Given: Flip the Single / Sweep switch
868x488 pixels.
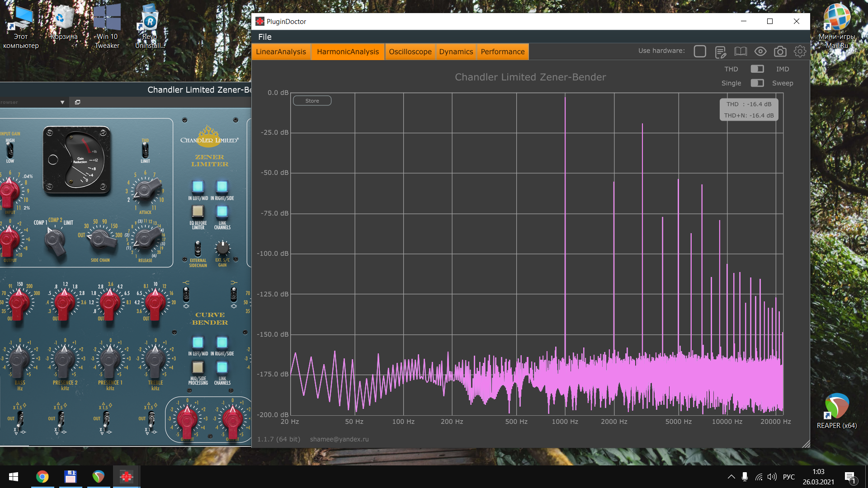Looking at the screenshot, I should (x=757, y=83).
